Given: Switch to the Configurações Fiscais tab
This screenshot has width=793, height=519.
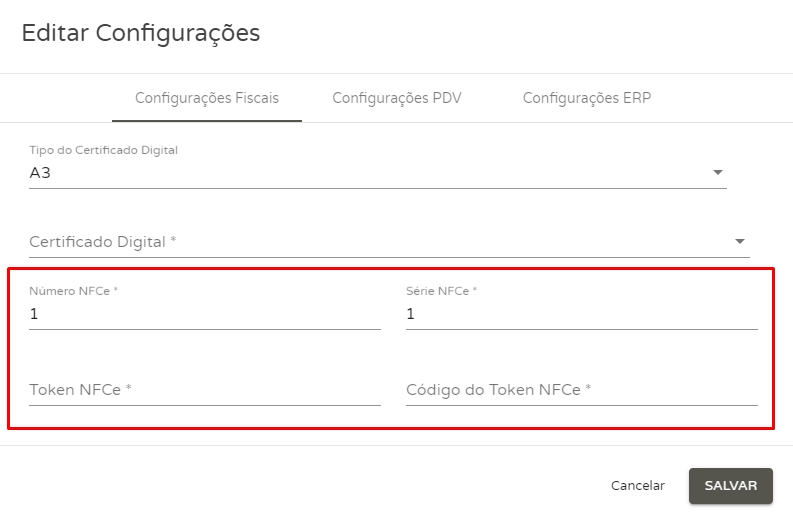Looking at the screenshot, I should (x=207, y=98).
